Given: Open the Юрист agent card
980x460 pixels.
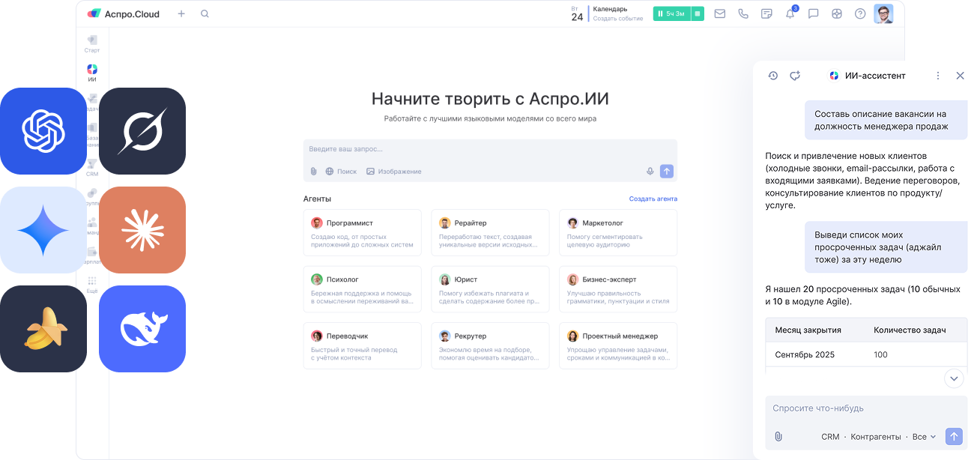Looking at the screenshot, I should point(490,289).
